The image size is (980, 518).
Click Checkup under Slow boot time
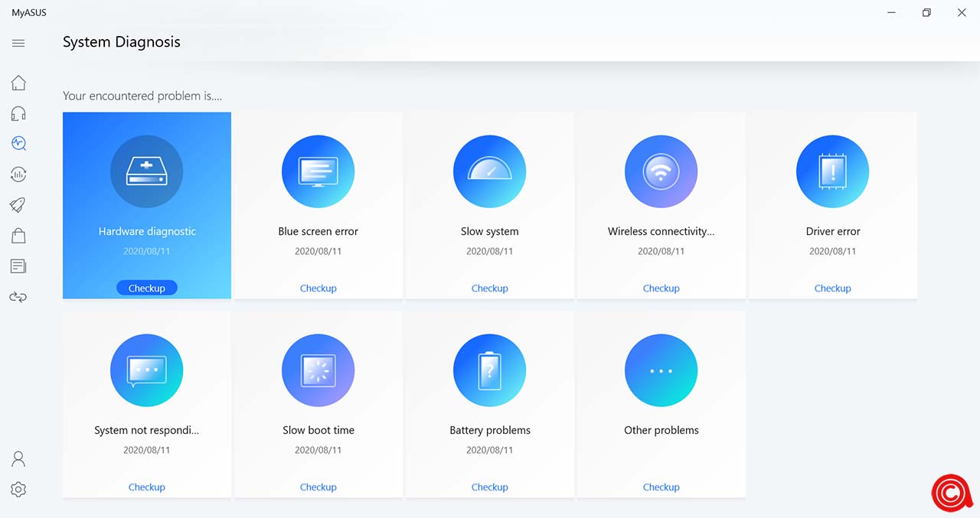coord(318,487)
